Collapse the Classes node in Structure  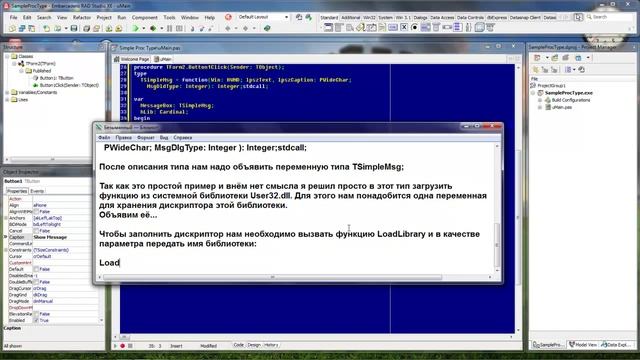[x=7, y=56]
